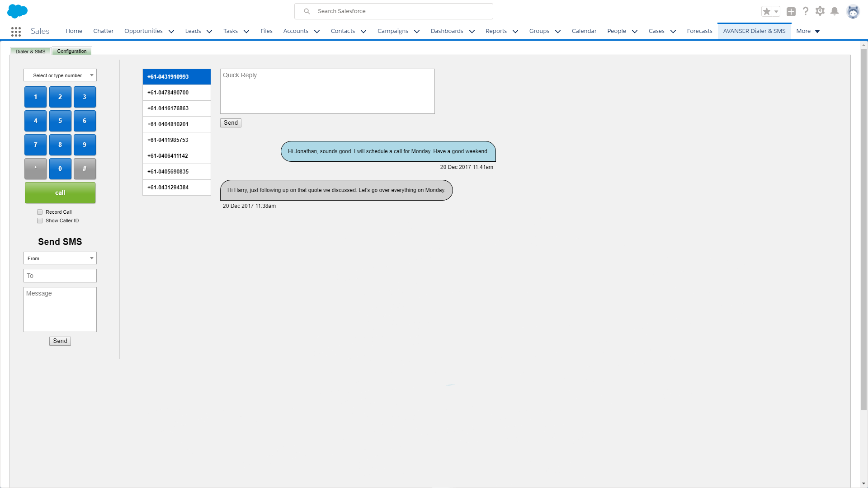Open the global add plus icon

(791, 11)
